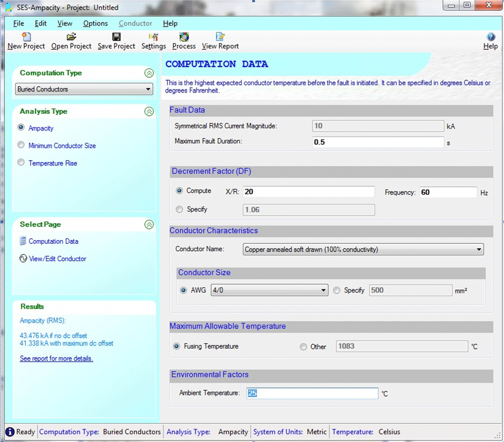Viewport: 504px width, 442px height.
Task: Choose Compute for the decrement factor
Action: coord(179,191)
